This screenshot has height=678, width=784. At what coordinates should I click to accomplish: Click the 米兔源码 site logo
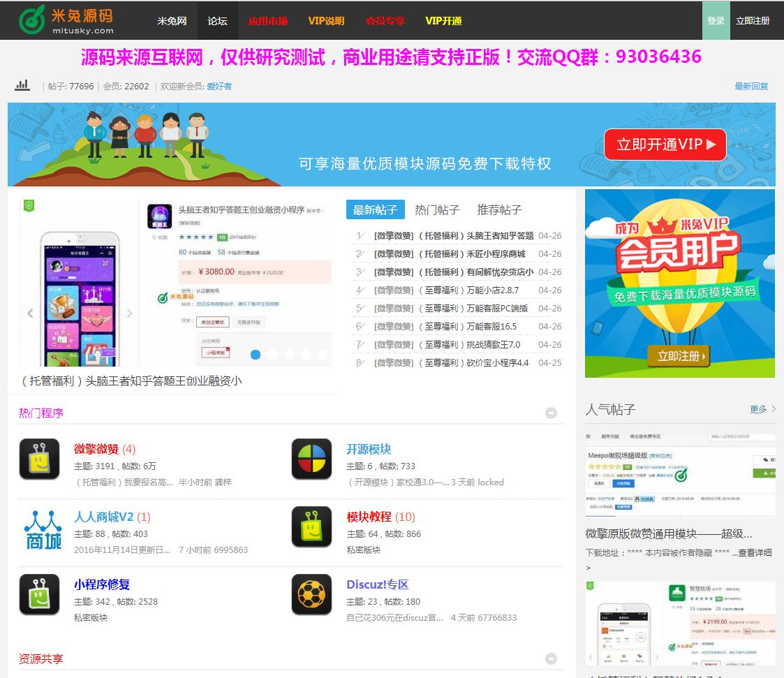pyautogui.click(x=66, y=20)
